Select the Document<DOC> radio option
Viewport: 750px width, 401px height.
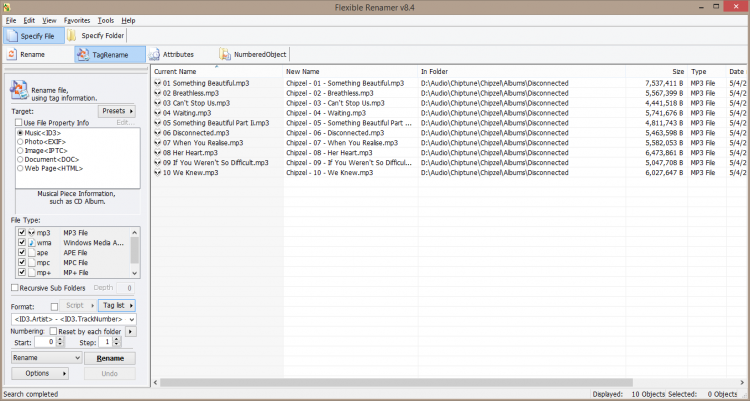point(20,159)
